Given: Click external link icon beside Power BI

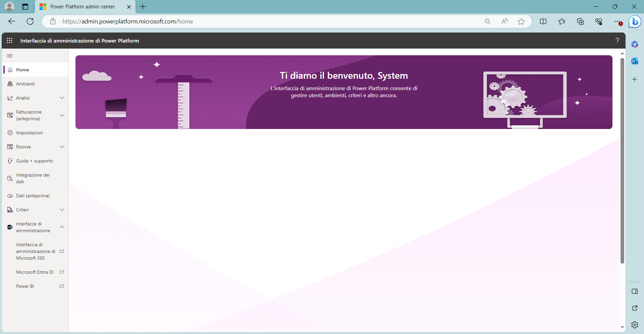Looking at the screenshot, I should click(62, 286).
